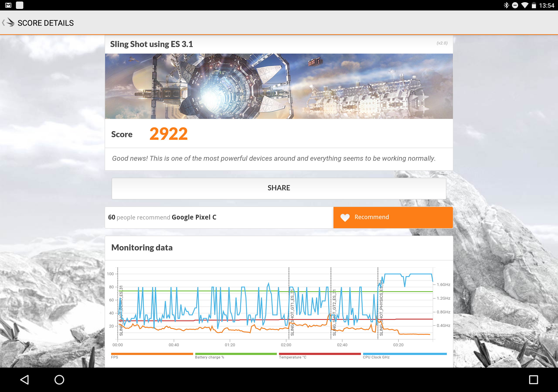Tap the 00:40 time axis label
The height and width of the screenshot is (392, 558).
(x=174, y=345)
